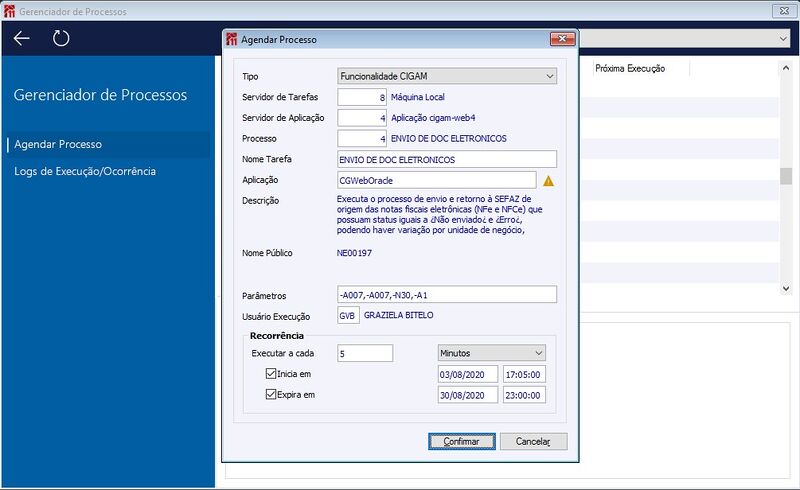Click the Expira em time 23:00:00
The height and width of the screenshot is (490, 800).
524,395
